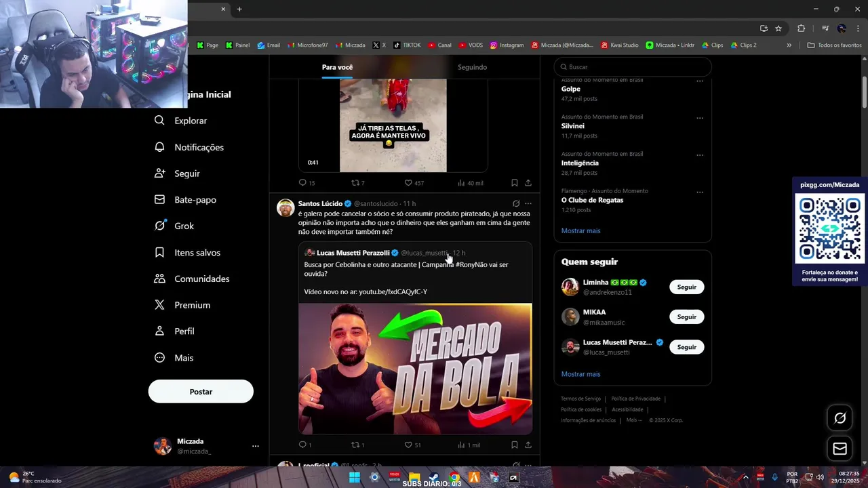Open Bate-papo messages in sidebar
The height and width of the screenshot is (488, 868).
[x=185, y=200]
